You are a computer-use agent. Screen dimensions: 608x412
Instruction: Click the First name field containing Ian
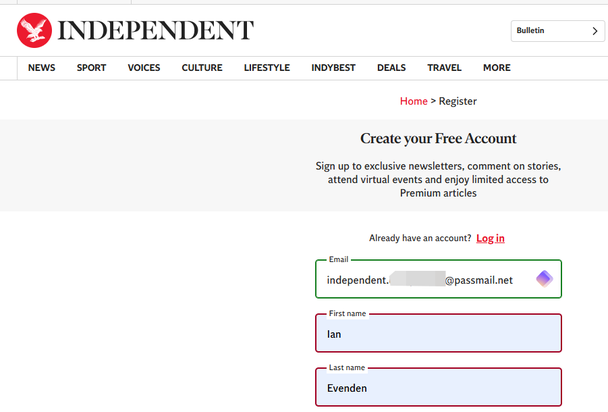click(438, 334)
